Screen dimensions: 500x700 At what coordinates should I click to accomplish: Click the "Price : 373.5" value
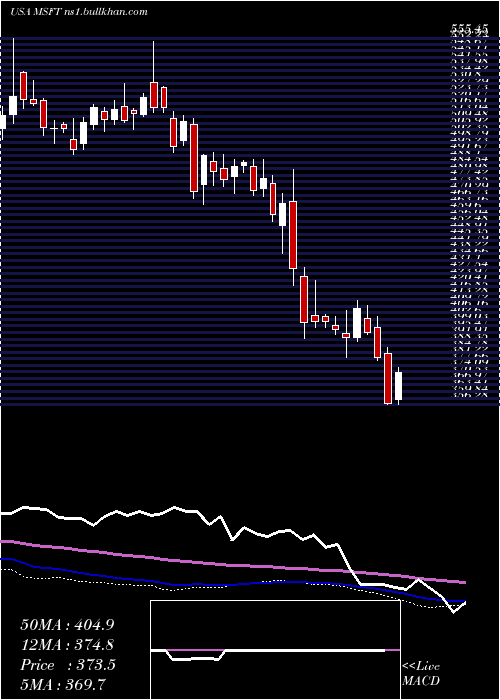[x=68, y=665]
